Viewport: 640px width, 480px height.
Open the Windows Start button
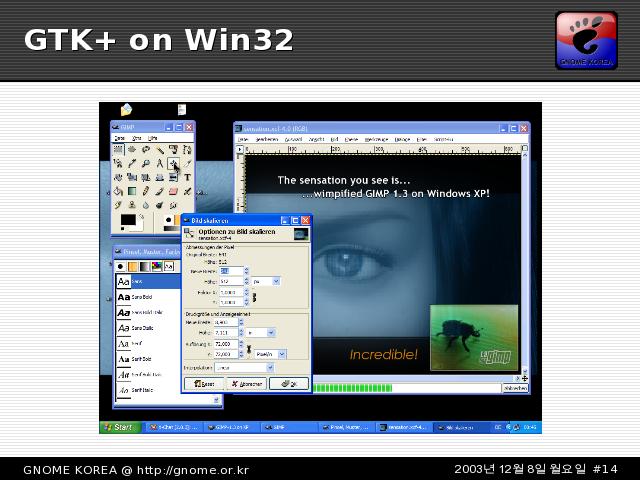[x=117, y=427]
